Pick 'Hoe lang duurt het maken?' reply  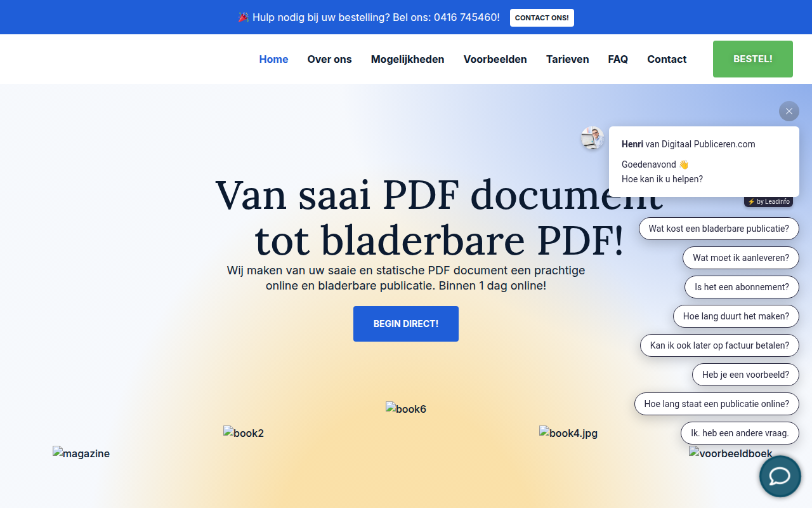(x=736, y=316)
